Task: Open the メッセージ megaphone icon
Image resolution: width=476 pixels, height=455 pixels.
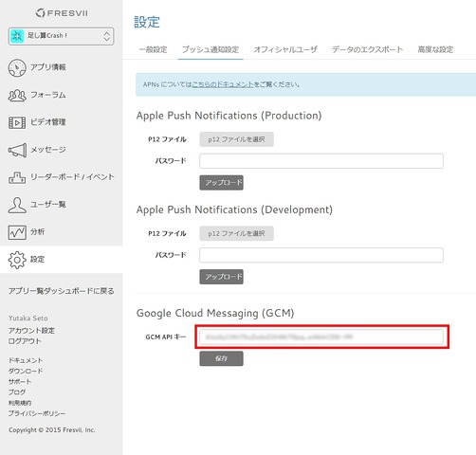Action: click(x=17, y=150)
